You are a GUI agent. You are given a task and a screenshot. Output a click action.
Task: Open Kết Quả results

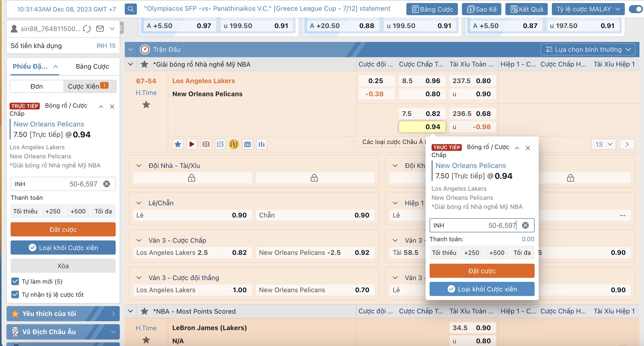coord(527,9)
